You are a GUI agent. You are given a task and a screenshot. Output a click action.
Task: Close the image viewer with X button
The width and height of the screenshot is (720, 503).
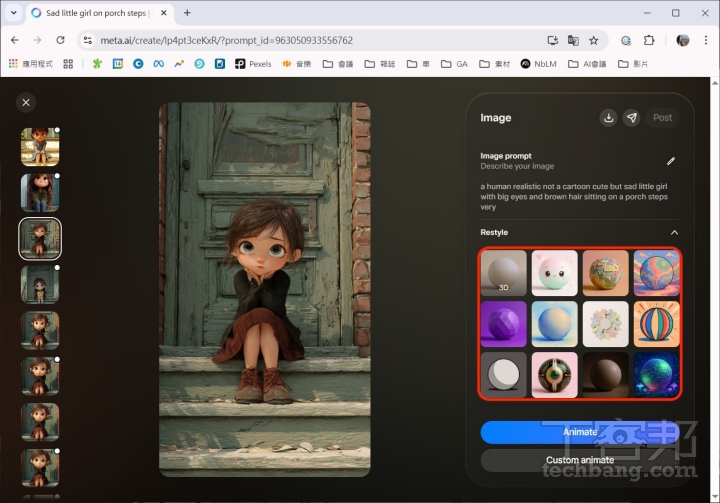click(26, 102)
